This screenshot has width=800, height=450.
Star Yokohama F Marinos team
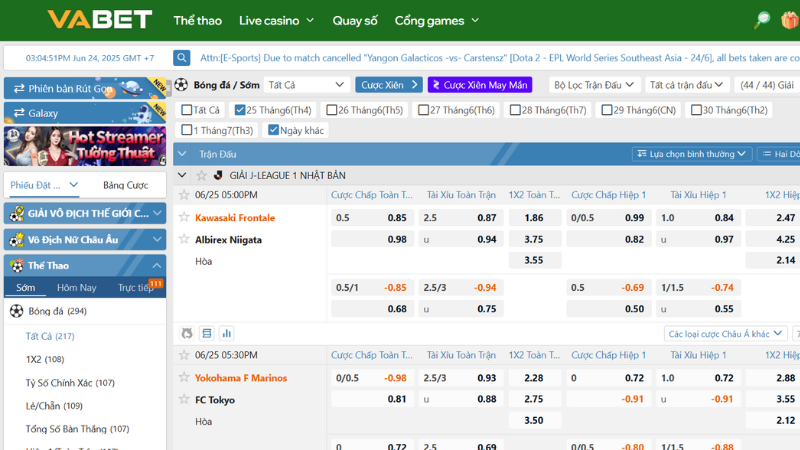[184, 378]
